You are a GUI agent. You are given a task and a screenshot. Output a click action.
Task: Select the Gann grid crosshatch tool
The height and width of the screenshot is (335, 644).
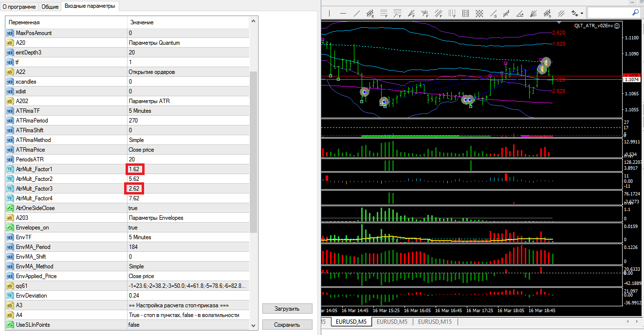click(479, 13)
